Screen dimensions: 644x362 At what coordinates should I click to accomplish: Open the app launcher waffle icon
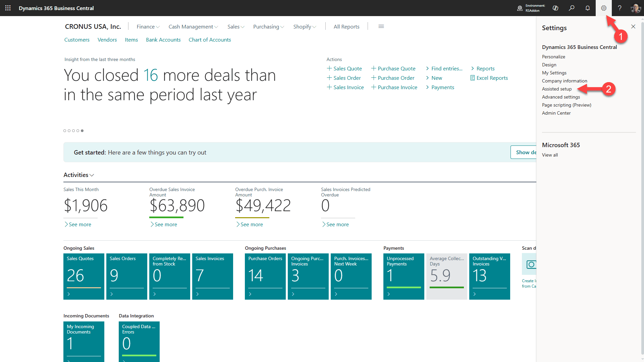[x=8, y=8]
